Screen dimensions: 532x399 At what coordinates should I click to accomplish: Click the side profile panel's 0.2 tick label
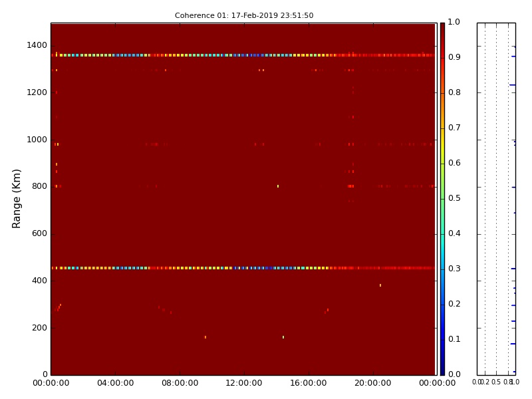[x=486, y=382]
